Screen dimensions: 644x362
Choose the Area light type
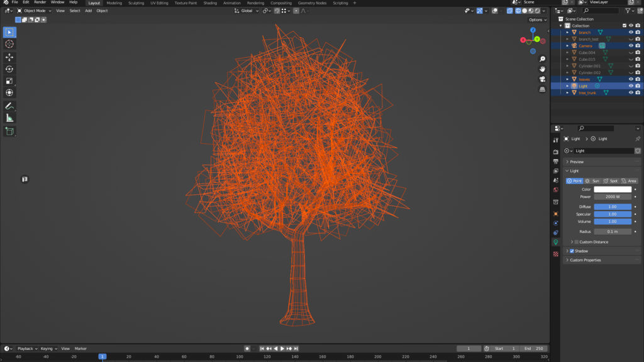629,181
